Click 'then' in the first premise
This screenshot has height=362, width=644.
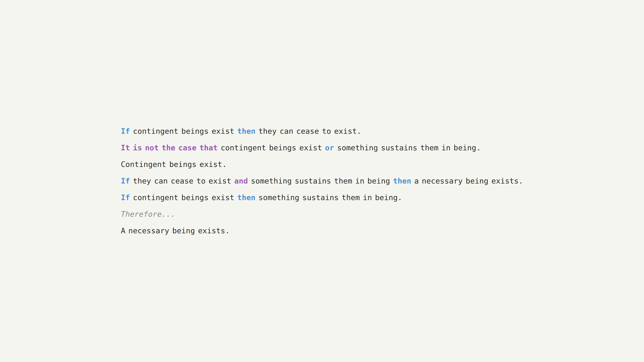pyautogui.click(x=246, y=131)
